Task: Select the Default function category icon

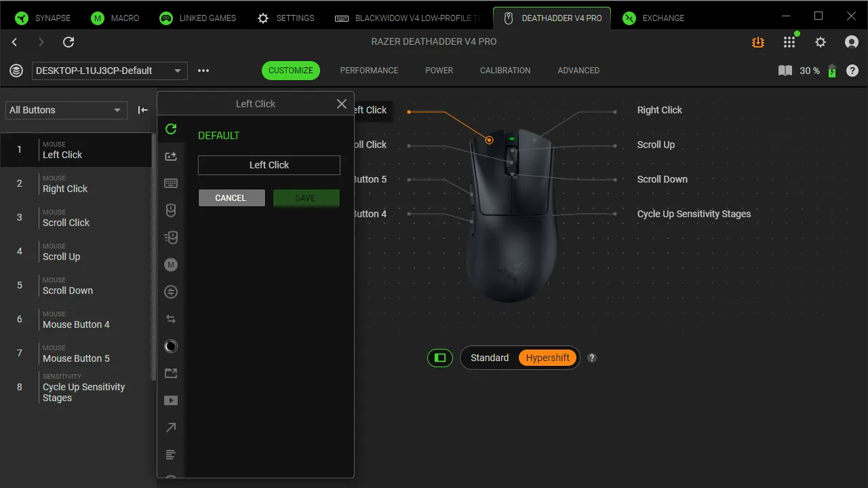Action: tap(171, 129)
